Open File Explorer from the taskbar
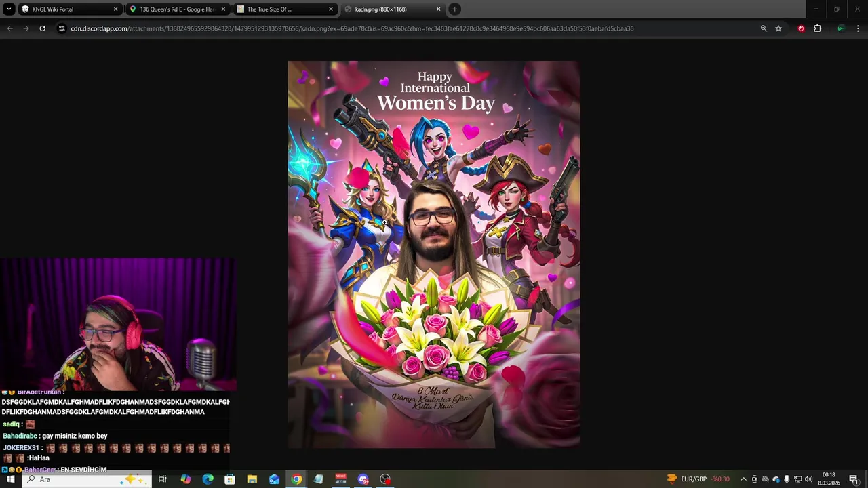This screenshot has width=868, height=488. pyautogui.click(x=252, y=479)
